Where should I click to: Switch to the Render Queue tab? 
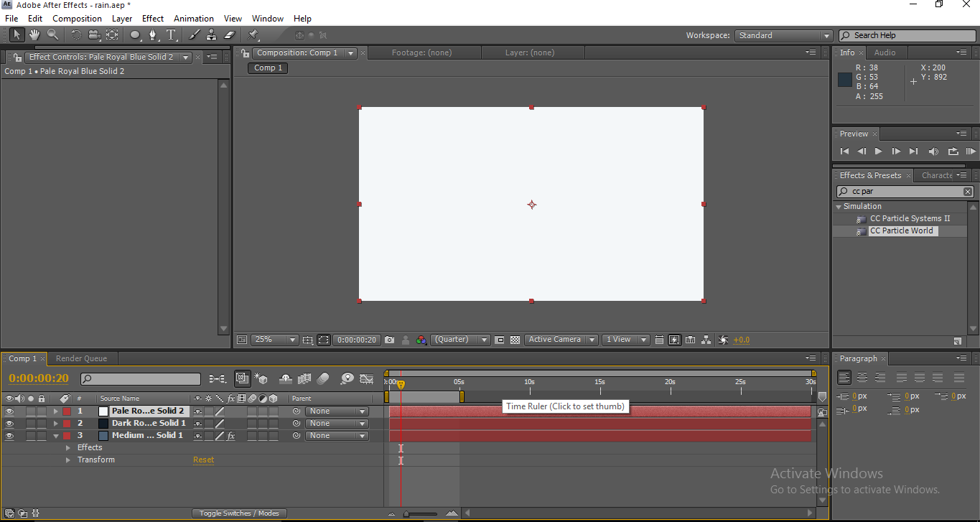click(x=81, y=358)
